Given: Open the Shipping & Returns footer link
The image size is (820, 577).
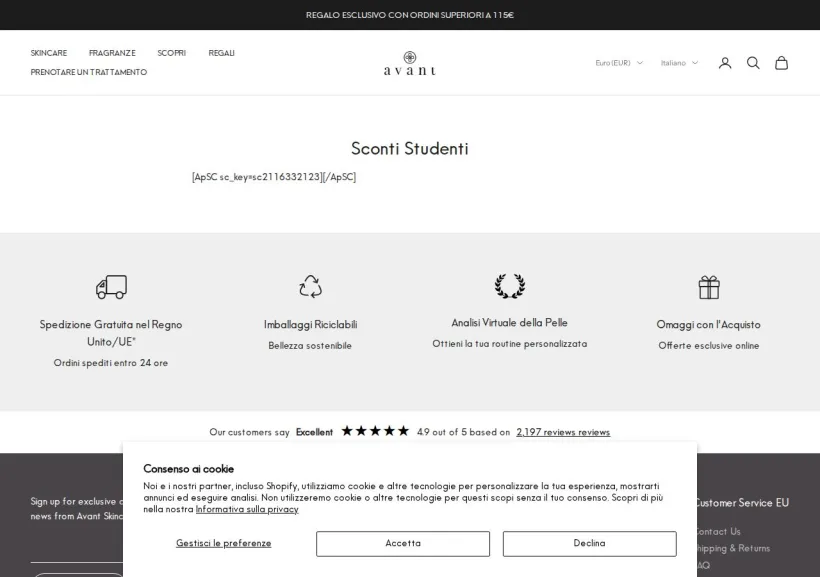Looking at the screenshot, I should tap(734, 548).
